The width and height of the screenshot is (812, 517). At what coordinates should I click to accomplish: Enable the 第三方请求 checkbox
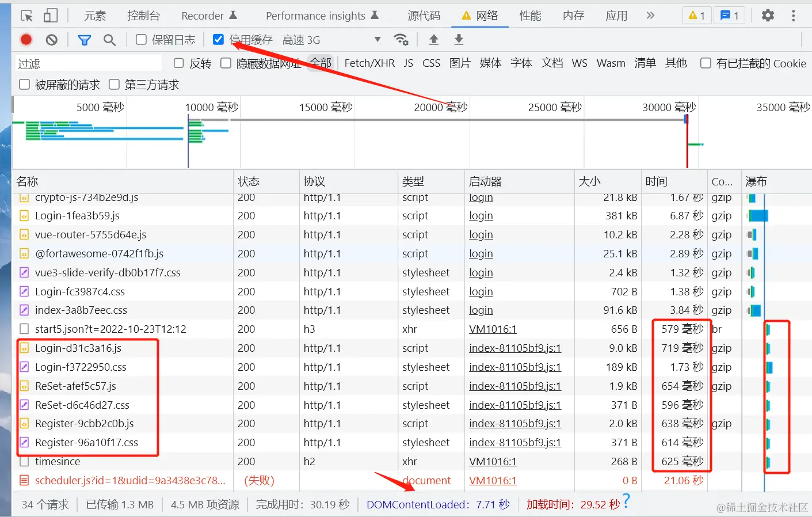(x=115, y=85)
